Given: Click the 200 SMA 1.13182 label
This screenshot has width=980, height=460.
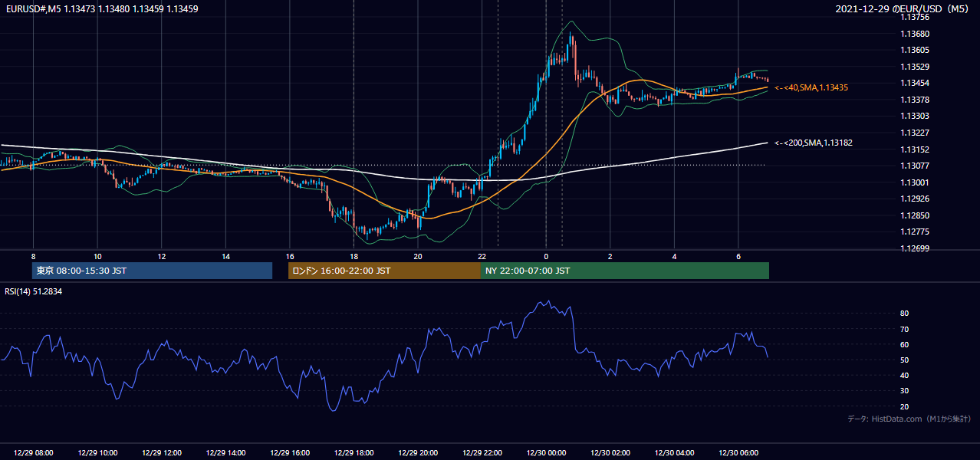Looking at the screenshot, I should pos(814,143).
